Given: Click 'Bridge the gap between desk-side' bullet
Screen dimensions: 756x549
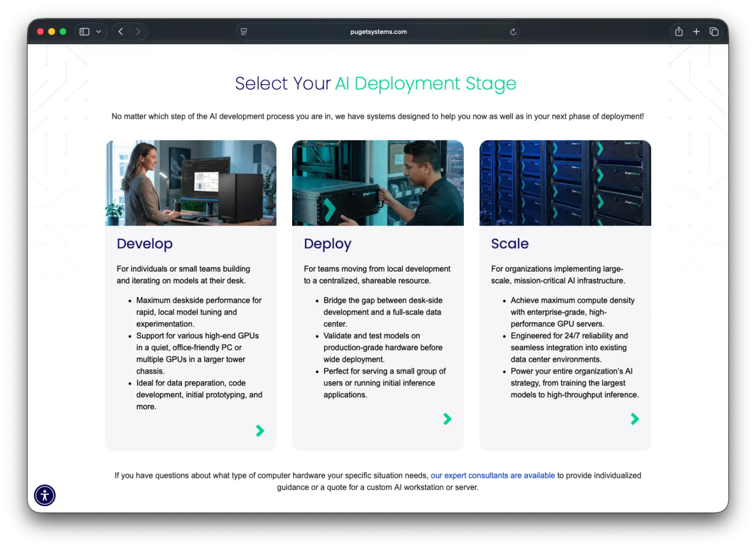Looking at the screenshot, I should (383, 312).
